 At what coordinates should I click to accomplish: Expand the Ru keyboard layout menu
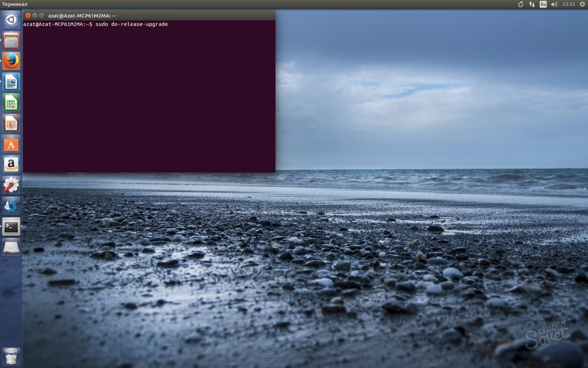543,4
